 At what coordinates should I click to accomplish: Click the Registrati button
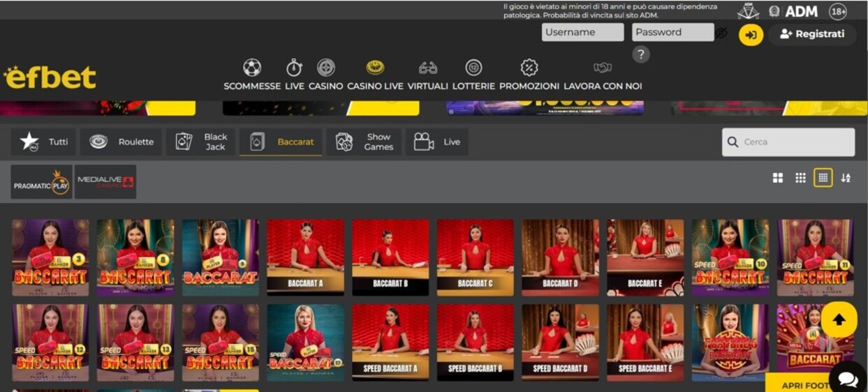pos(812,34)
